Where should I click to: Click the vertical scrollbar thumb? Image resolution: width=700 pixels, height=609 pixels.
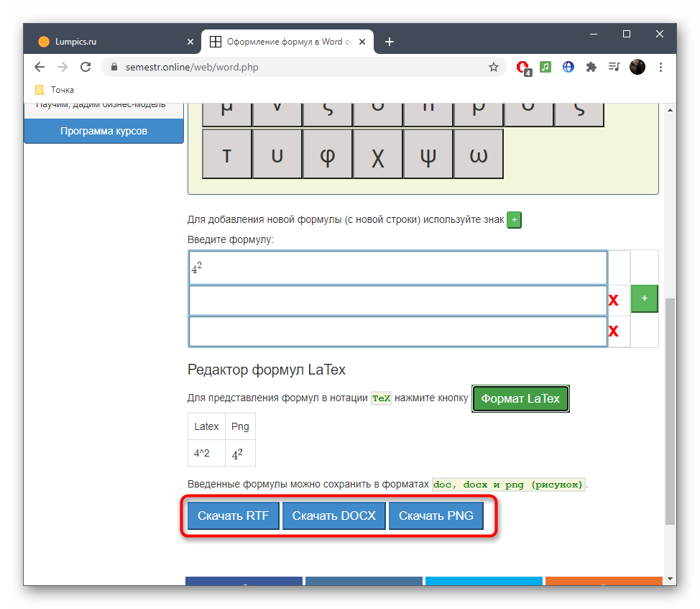pyautogui.click(x=670, y=411)
